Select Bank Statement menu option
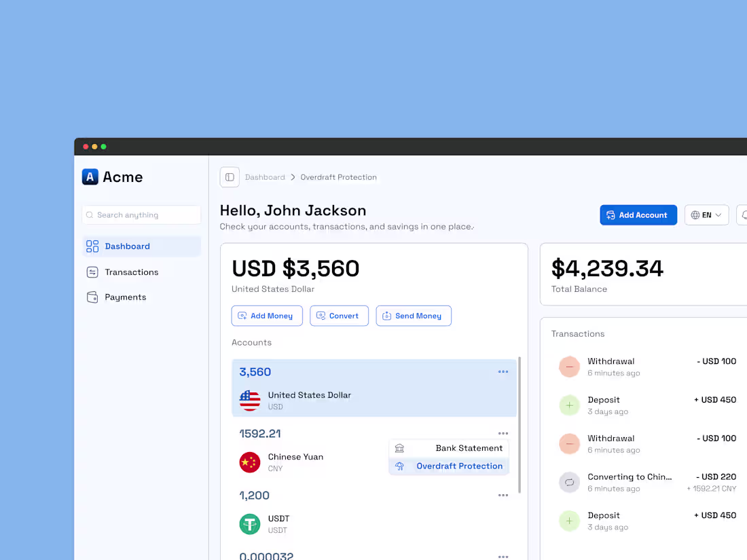The width and height of the screenshot is (747, 560). coord(449,448)
